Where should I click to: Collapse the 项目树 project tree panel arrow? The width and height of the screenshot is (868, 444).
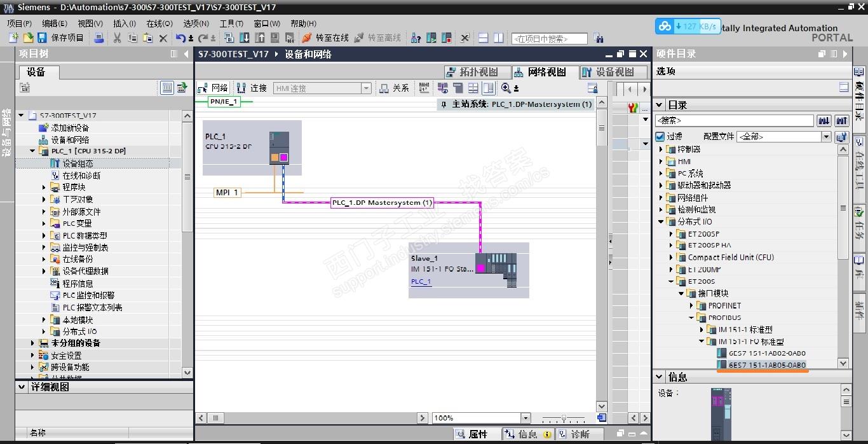pos(187,54)
